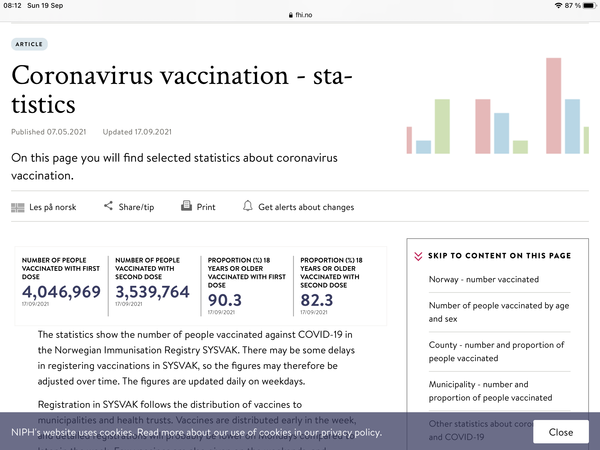Viewport: 600px width, 450px height.
Task: Select the Print link
Action: 206,207
